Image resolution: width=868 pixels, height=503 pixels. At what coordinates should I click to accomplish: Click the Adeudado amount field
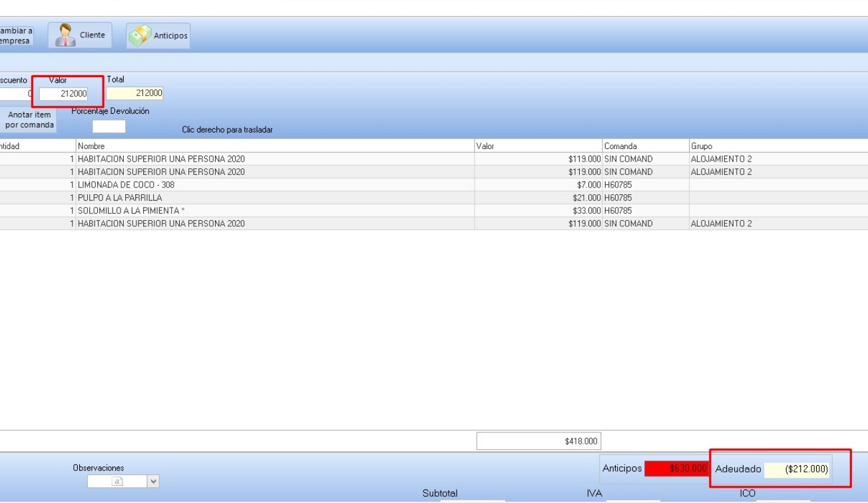click(x=797, y=470)
